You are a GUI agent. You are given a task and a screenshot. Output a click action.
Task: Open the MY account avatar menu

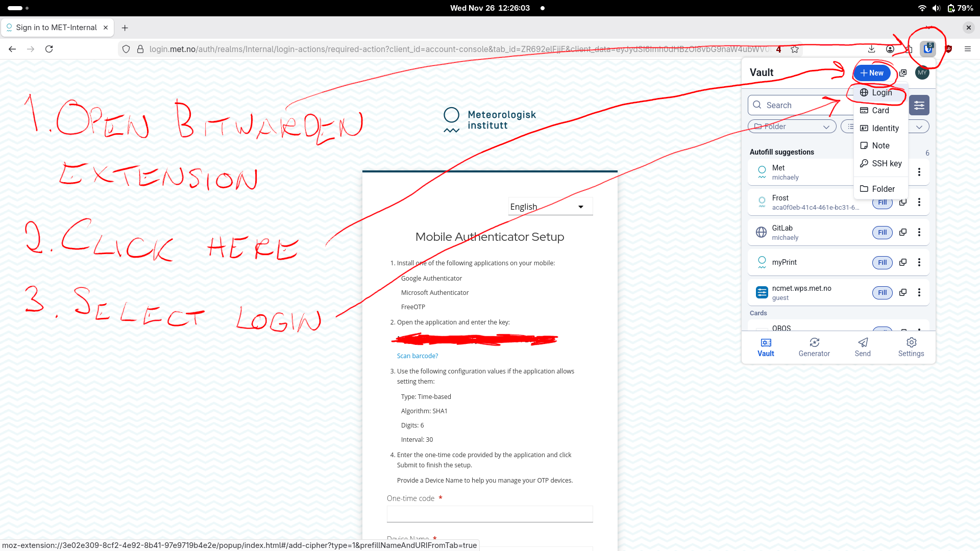point(922,73)
